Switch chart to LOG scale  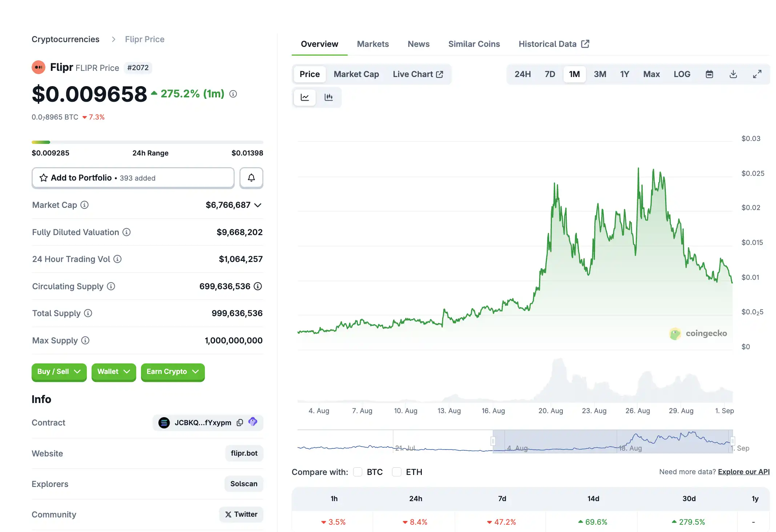[682, 74]
